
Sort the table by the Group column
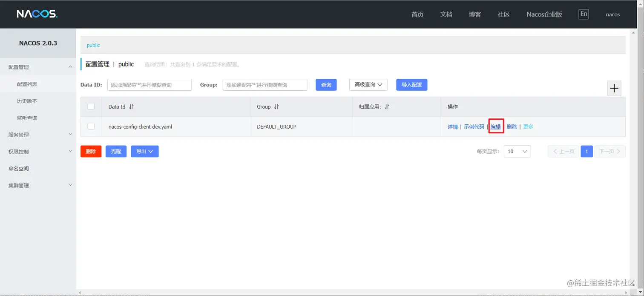click(276, 107)
